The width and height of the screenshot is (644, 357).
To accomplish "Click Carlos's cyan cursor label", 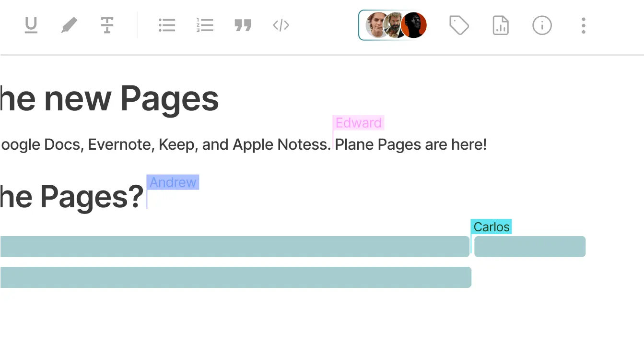I will click(492, 226).
